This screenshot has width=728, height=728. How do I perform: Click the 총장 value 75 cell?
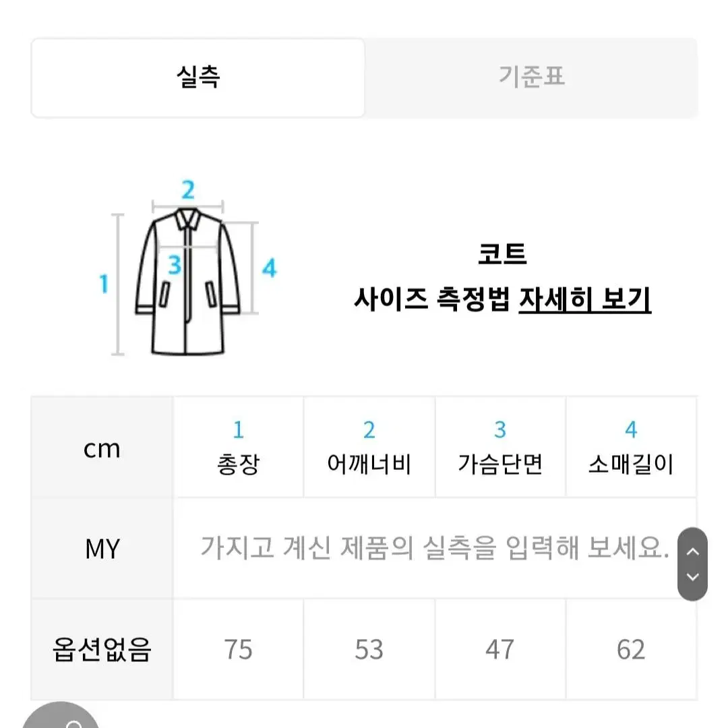(x=238, y=649)
